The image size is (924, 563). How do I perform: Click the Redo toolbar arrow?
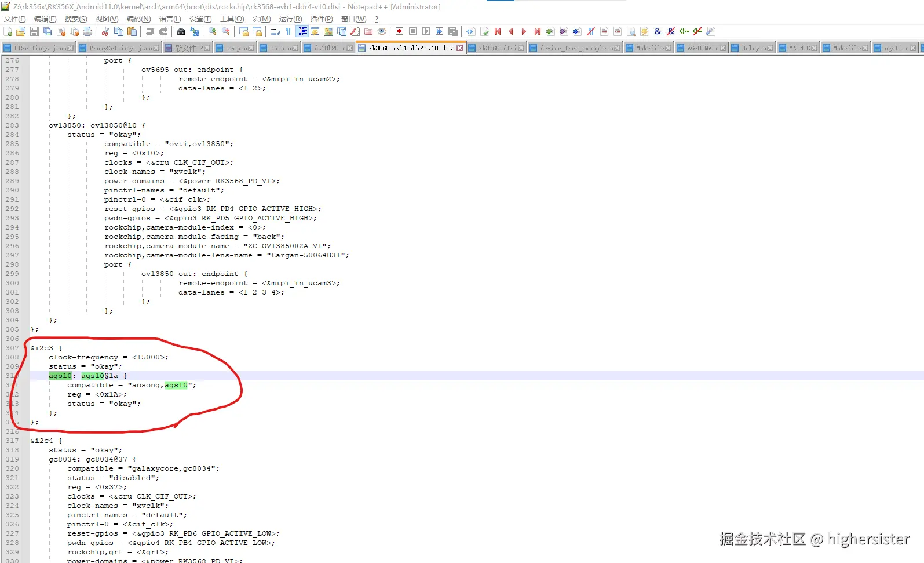click(163, 31)
